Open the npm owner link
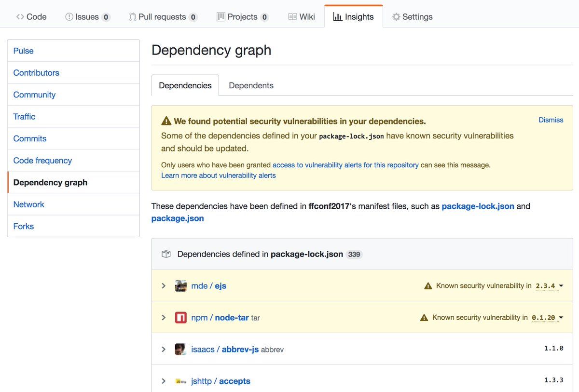This screenshot has width=579, height=392. tap(199, 317)
